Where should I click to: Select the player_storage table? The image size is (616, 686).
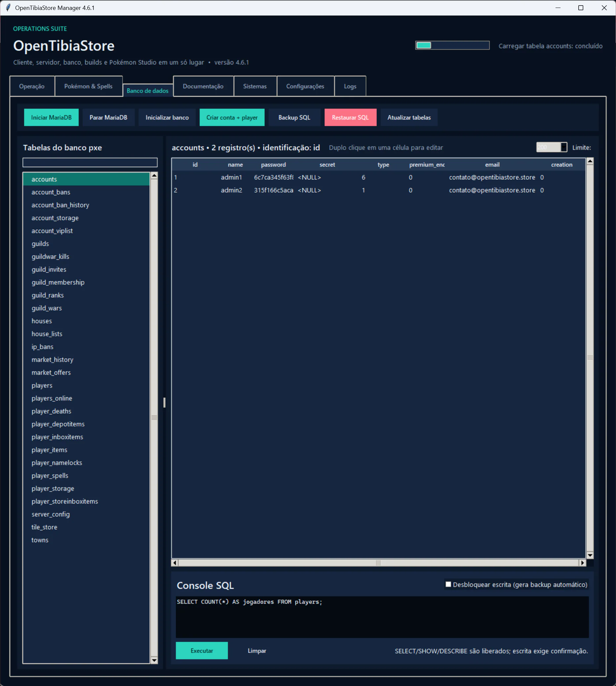[86, 488]
